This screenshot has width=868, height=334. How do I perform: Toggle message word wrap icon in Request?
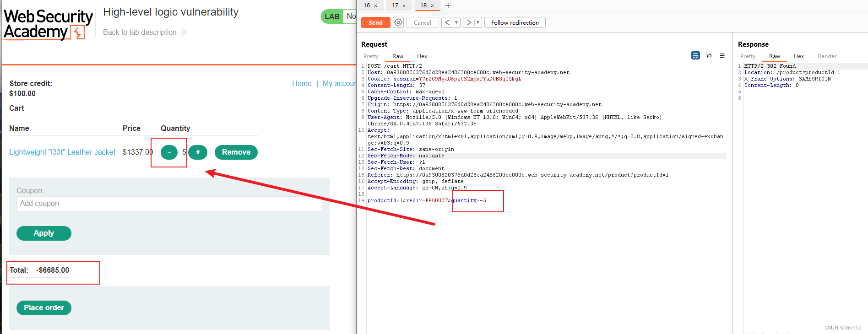(x=695, y=55)
